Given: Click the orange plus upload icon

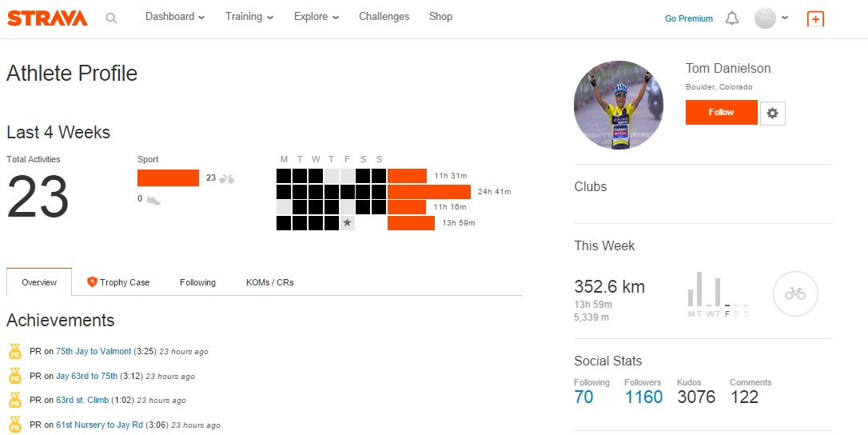Looking at the screenshot, I should [815, 18].
